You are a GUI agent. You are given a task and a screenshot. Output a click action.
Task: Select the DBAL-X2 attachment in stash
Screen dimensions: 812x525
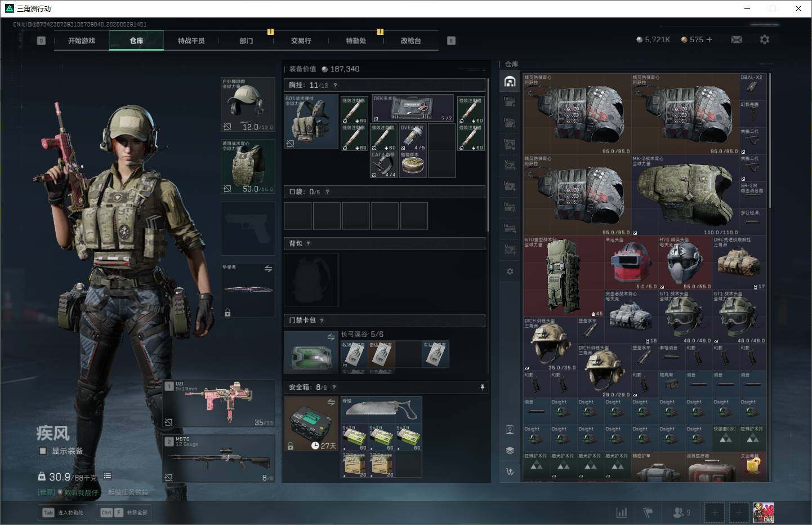click(752, 87)
